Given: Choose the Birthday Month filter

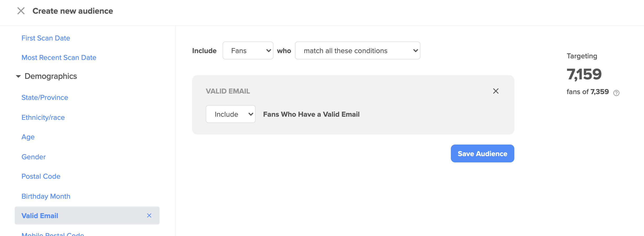Looking at the screenshot, I should [x=46, y=196].
